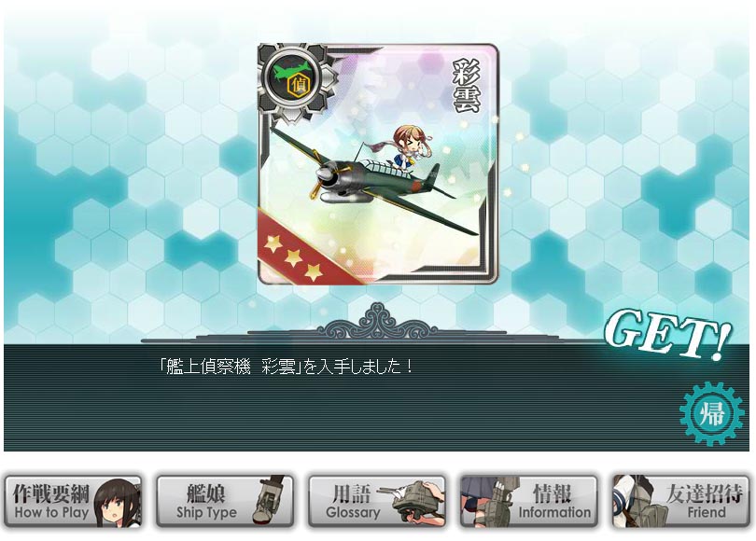This screenshot has height=541, width=756.
Task: Click the boot icon on Ship Type button
Action: pyautogui.click(x=270, y=500)
